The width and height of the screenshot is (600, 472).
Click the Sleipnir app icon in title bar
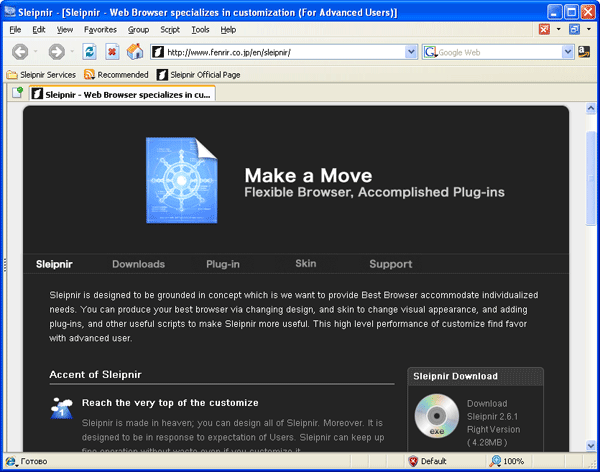point(10,12)
